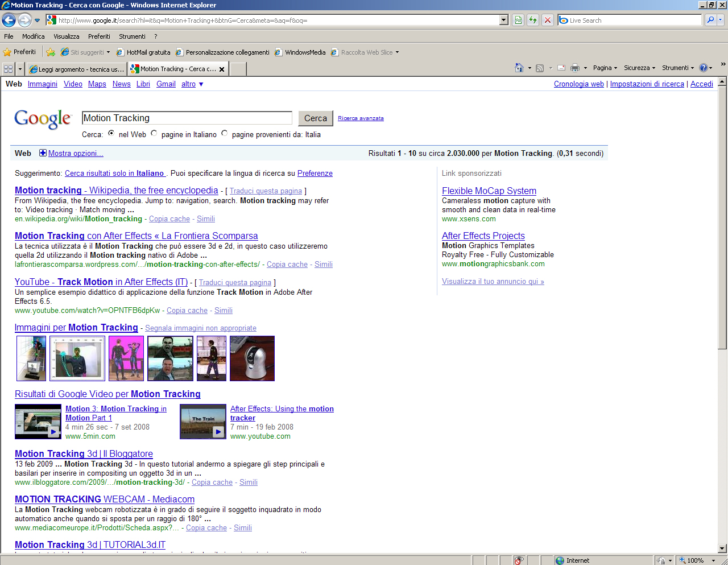The height and width of the screenshot is (565, 728).
Task: Expand 'Mostra opzioni...' with the plus icon
Action: [43, 153]
